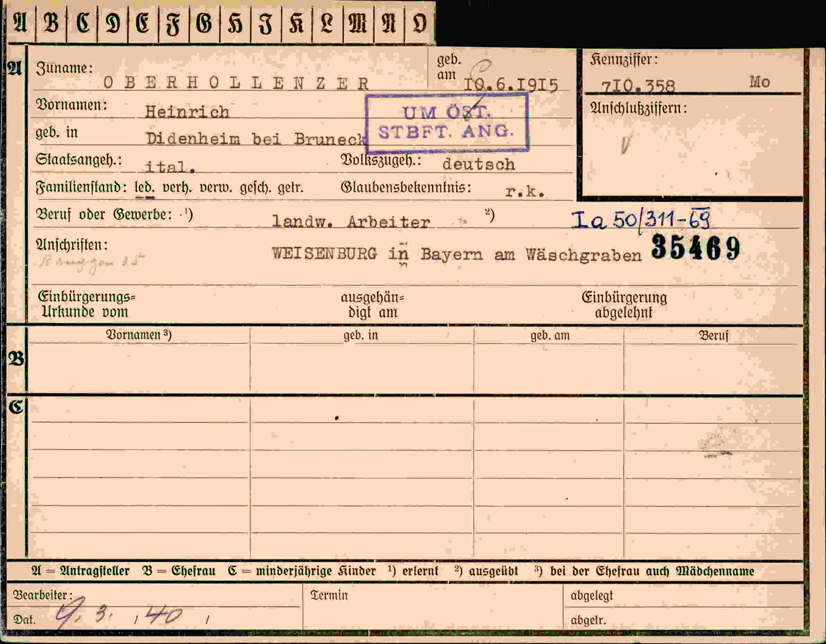Image resolution: width=826 pixels, height=644 pixels.
Task: Click the religion value r.k.
Action: [x=525, y=192]
